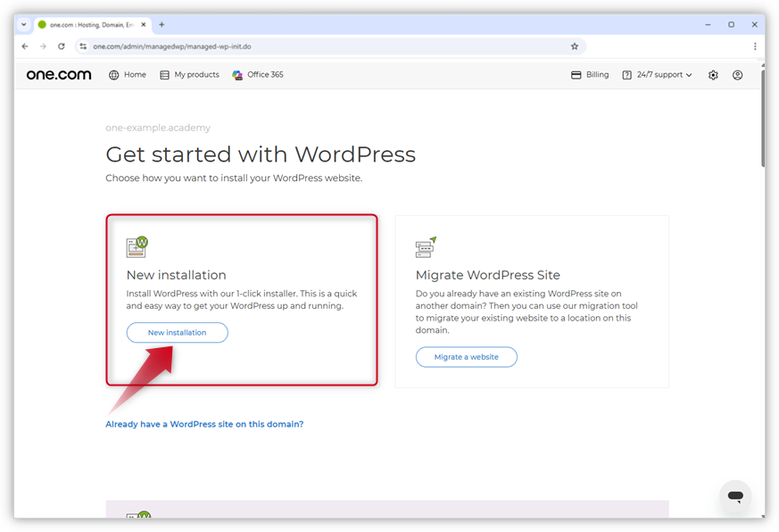Click the New installation WordPress icon
779x532 pixels.
click(x=137, y=246)
